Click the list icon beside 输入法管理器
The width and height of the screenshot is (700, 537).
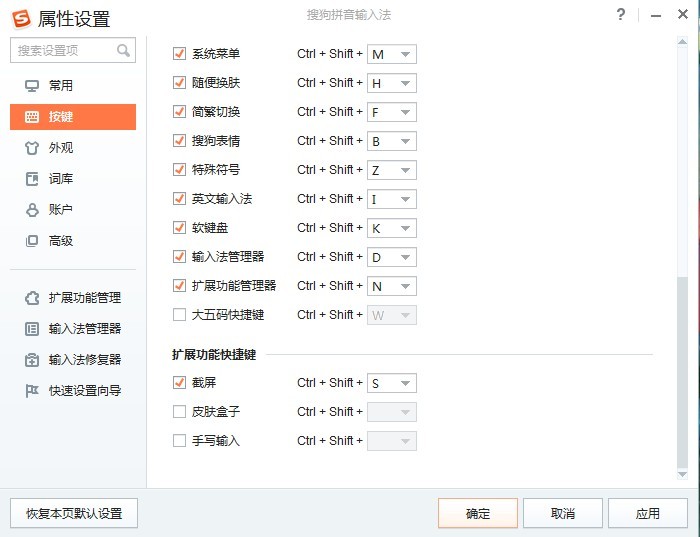click(x=32, y=329)
